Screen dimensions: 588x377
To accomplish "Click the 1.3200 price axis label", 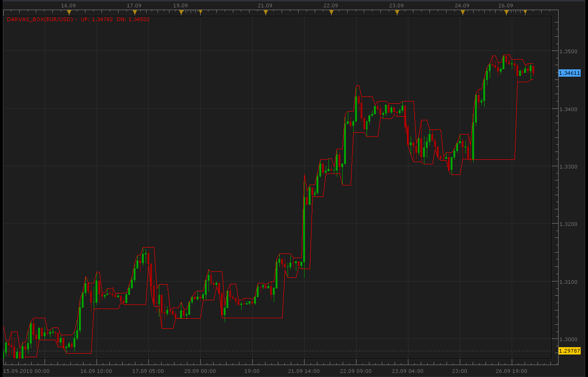I will click(x=568, y=224).
